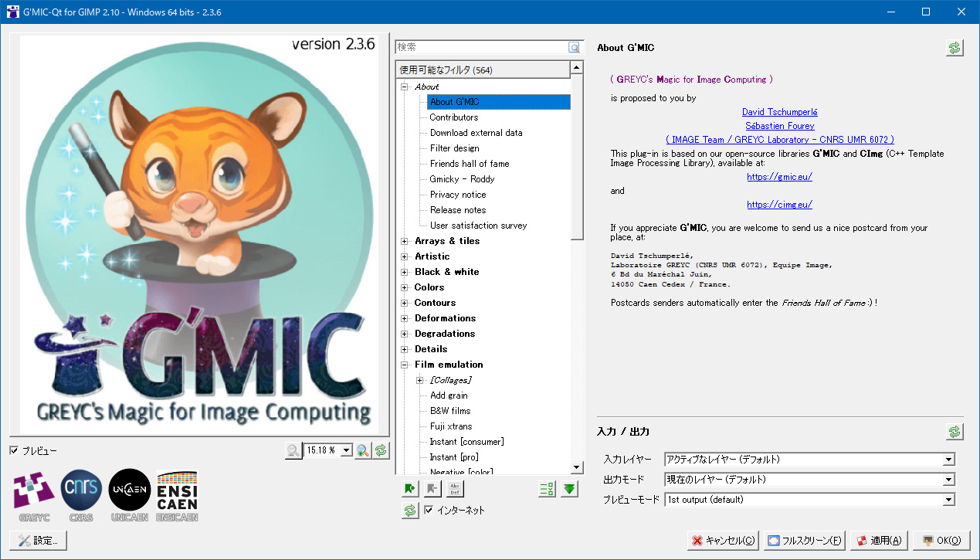Collapse the Film emulation category

click(x=405, y=364)
